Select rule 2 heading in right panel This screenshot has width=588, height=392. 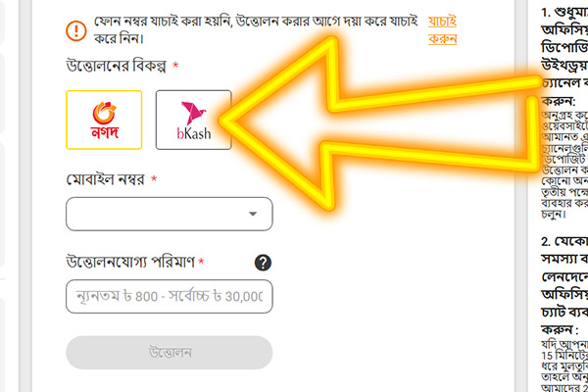564,286
